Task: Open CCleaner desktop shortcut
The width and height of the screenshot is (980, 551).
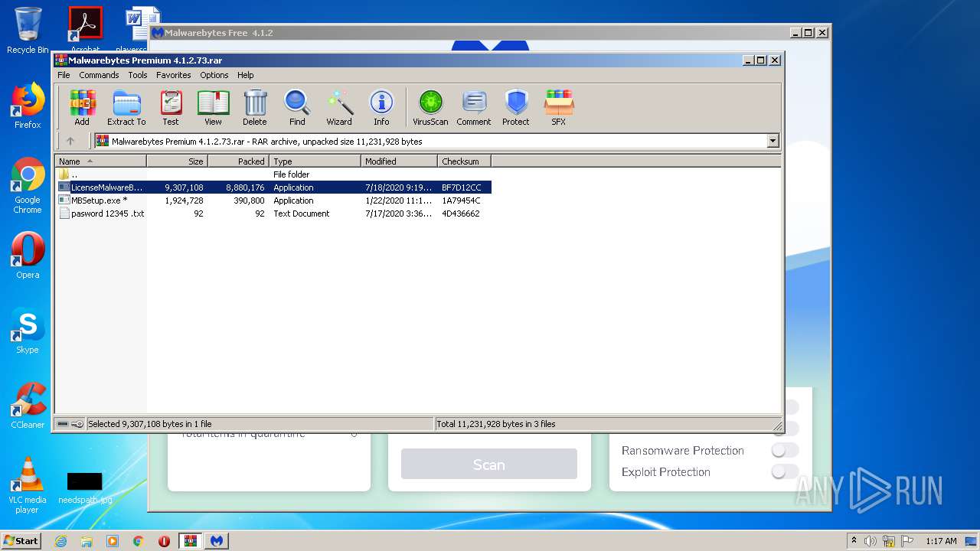Action: [28, 406]
